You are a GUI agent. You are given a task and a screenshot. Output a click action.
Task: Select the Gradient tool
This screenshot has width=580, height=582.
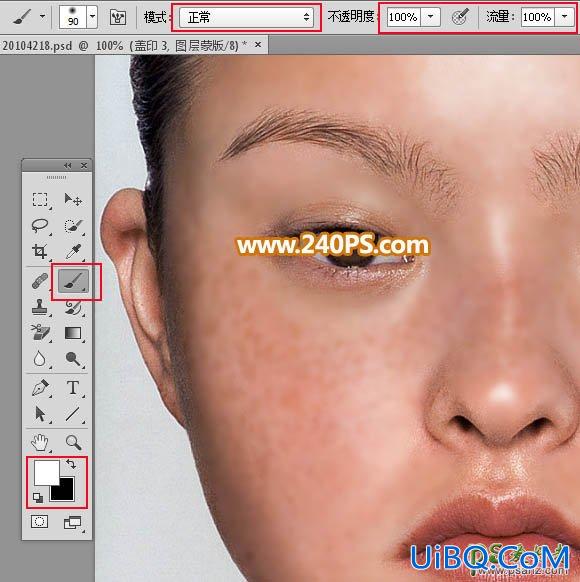pyautogui.click(x=73, y=333)
